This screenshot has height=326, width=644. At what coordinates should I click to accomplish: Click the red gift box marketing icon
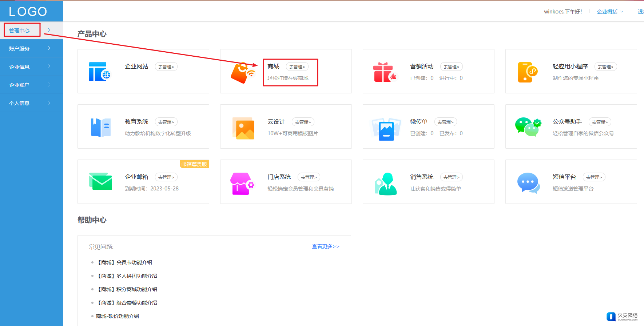[385, 72]
